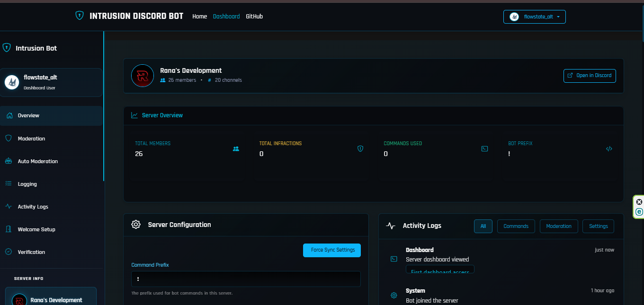
Task: Click the hashtag icon beside 20 channels
Action: [x=210, y=80]
